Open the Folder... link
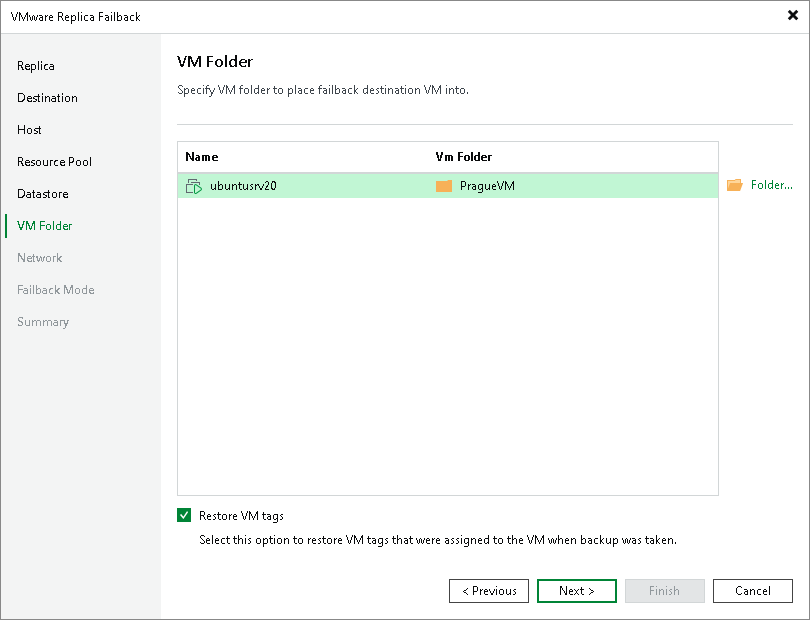The image size is (810, 620). (x=771, y=185)
